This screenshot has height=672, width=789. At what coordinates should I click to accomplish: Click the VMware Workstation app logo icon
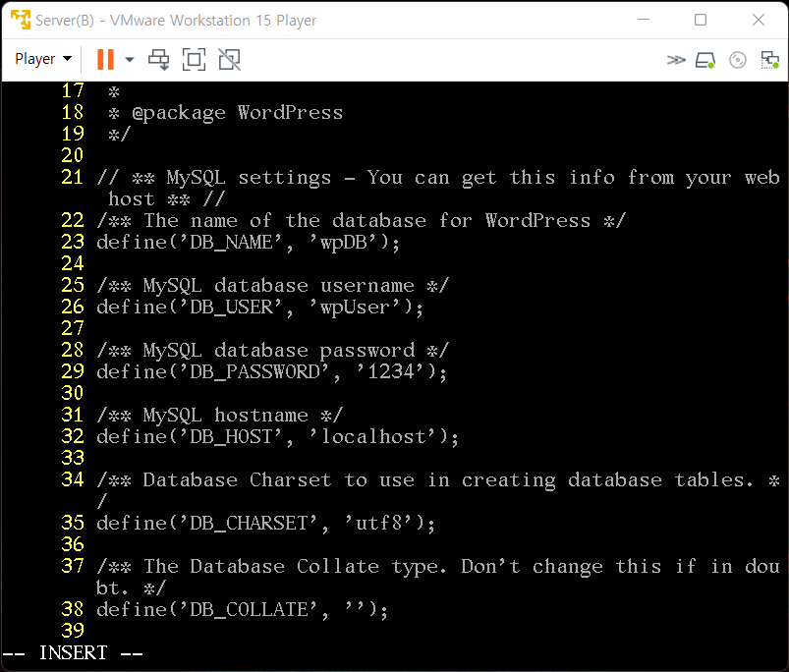[x=21, y=20]
